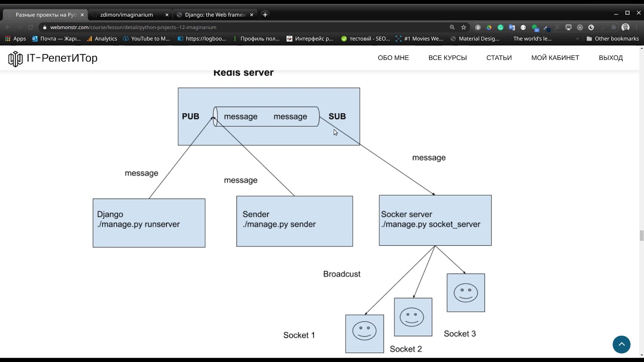Click the Grammarly extension icon
The image size is (644, 362).
point(501,27)
